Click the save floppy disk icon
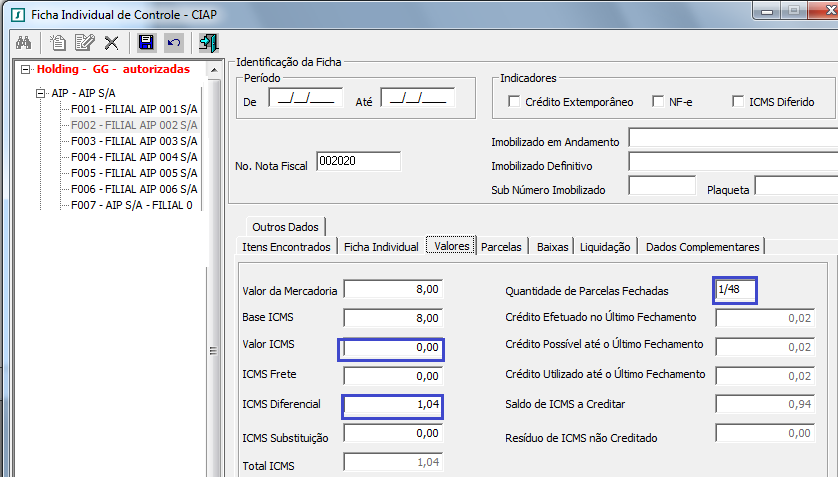The height and width of the screenshot is (477, 838). [x=146, y=43]
